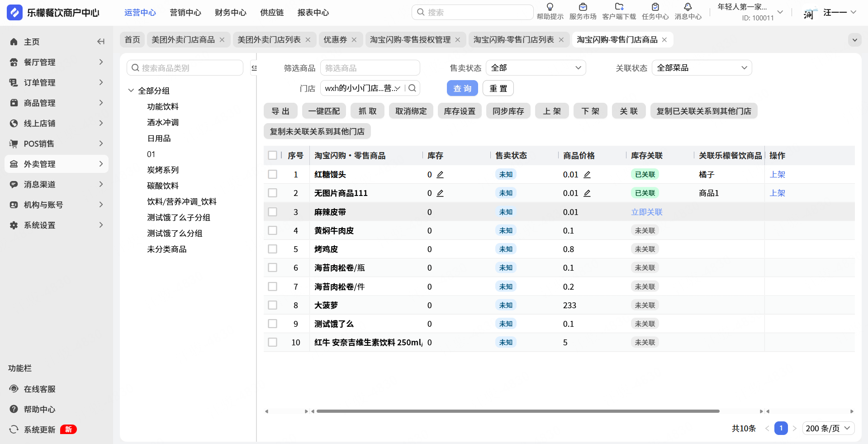Screen dimensions: 868x444
Task: Click the 外卖管理 sidebar icon
Action: pyautogui.click(x=14, y=164)
